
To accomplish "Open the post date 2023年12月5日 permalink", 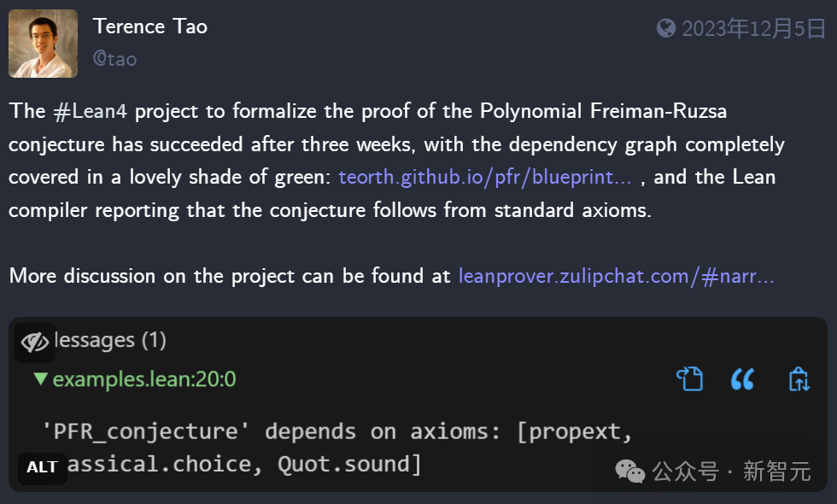I will pyautogui.click(x=753, y=28).
